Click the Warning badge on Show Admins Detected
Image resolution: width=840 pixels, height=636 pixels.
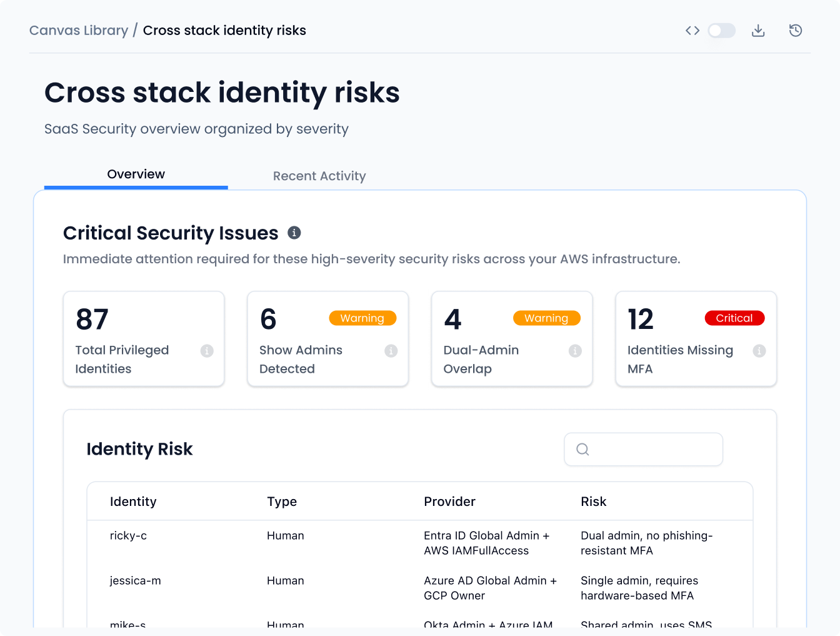coord(362,318)
